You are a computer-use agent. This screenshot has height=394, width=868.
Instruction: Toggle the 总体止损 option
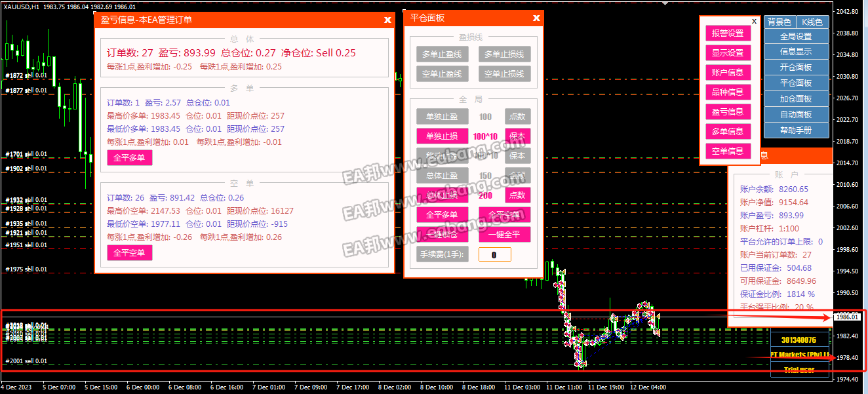click(442, 195)
